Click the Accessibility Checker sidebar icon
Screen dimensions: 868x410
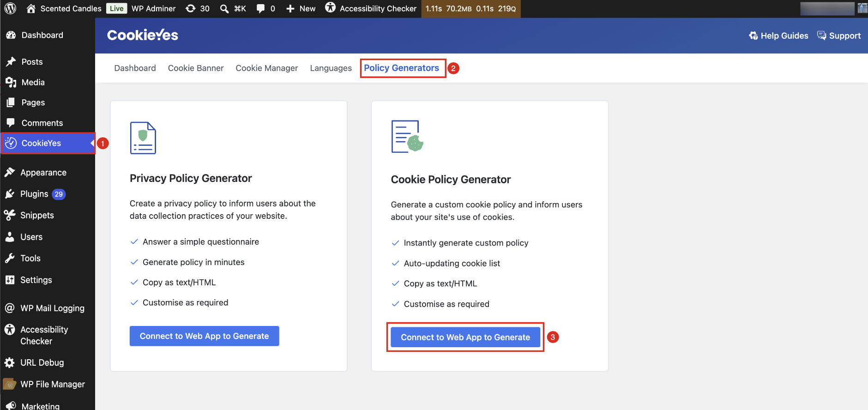pos(10,330)
